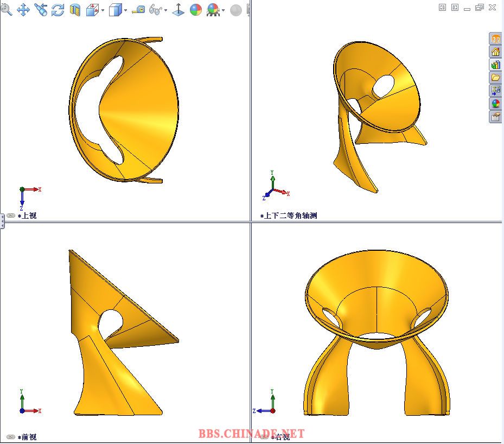504x444 pixels.
Task: Toggle link icon beside *右视 label
Action: click(265, 437)
